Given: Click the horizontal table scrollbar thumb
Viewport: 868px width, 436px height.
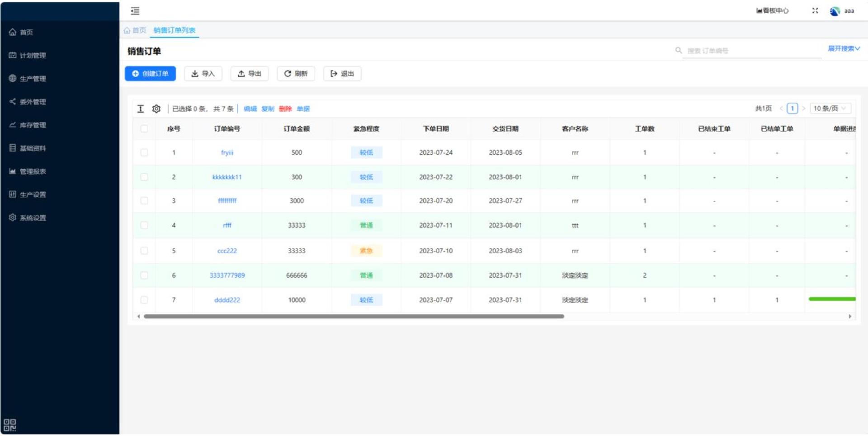Looking at the screenshot, I should pos(354,317).
